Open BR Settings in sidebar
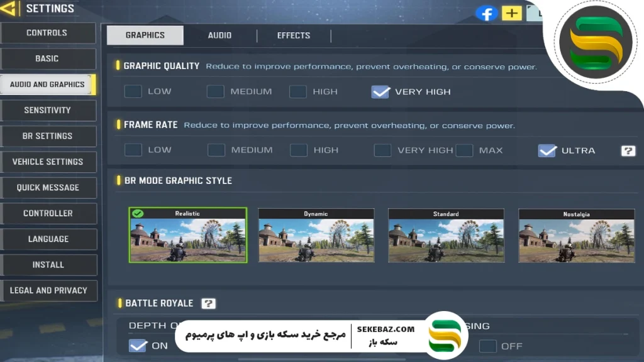The image size is (644, 362). click(48, 136)
